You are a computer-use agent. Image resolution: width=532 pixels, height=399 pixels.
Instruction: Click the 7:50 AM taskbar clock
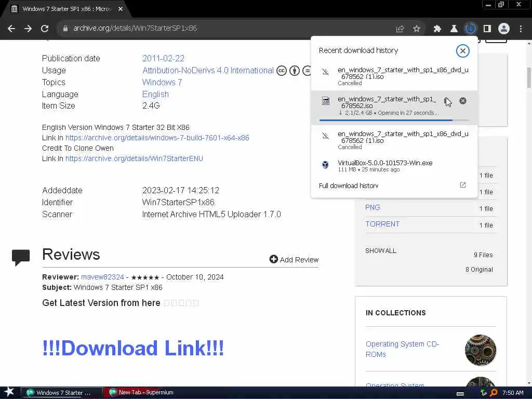513,393
